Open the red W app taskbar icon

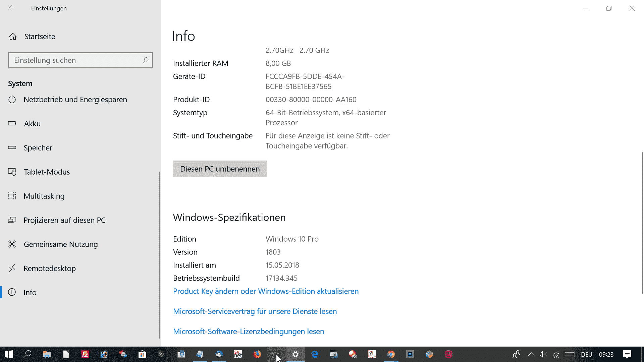coord(448,354)
